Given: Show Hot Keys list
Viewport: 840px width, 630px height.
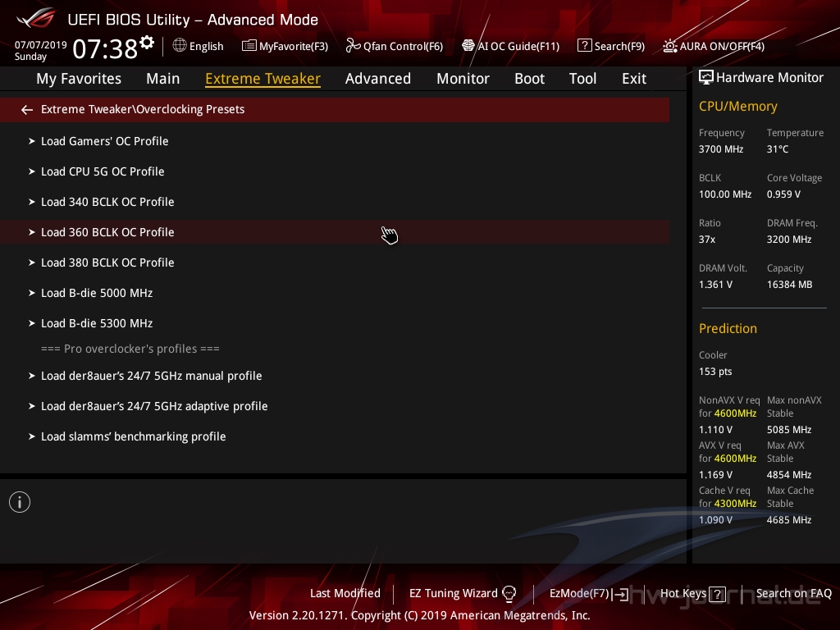Looking at the screenshot, I should point(683,594).
